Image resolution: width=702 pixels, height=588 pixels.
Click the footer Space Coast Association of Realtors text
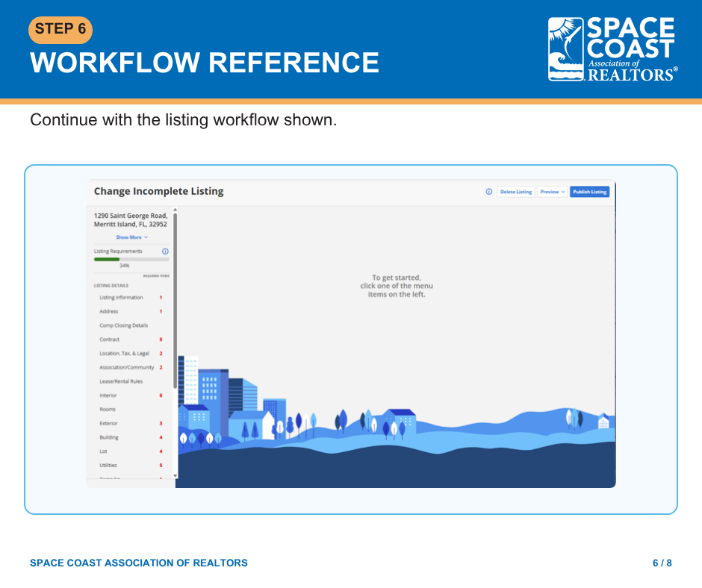point(139,563)
